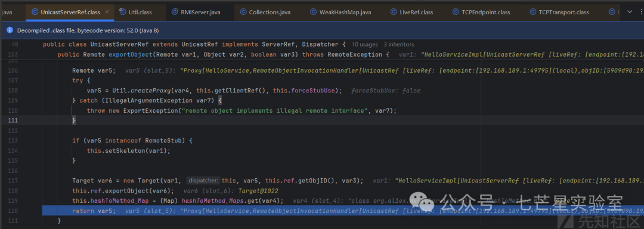Click the info icon in the decompiled file banner
This screenshot has width=644, height=229.
[10, 30]
